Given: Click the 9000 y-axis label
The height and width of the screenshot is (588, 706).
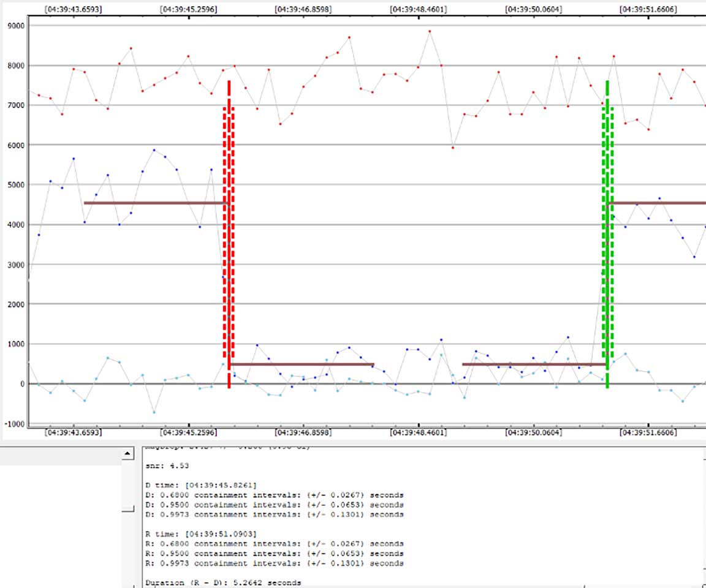Looking at the screenshot, I should (x=16, y=26).
